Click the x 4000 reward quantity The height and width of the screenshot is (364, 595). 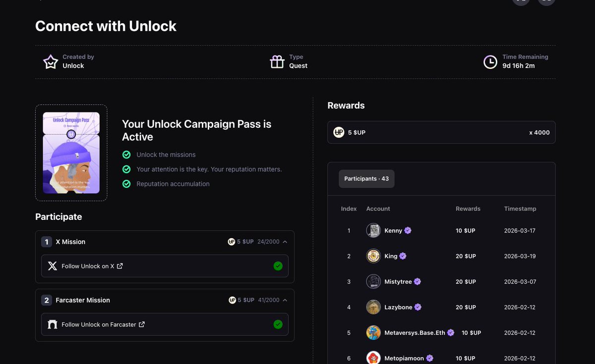click(539, 132)
